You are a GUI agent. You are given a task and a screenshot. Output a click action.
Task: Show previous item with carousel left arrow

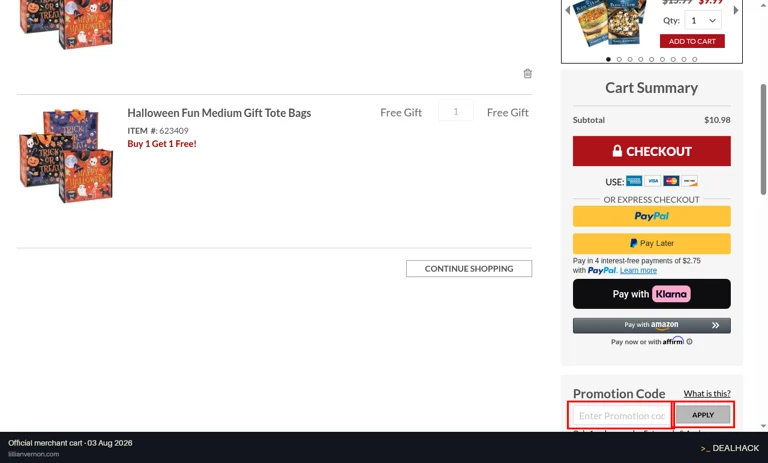click(568, 10)
